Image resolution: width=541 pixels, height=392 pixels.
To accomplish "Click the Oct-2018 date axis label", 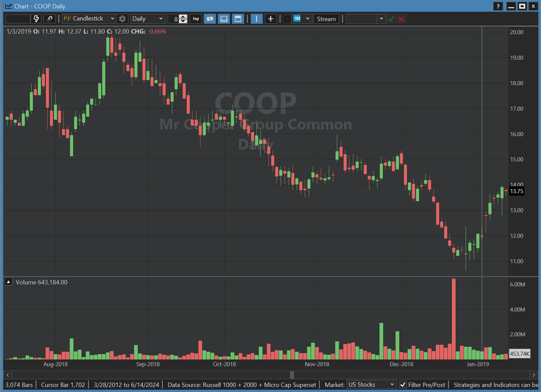I will tap(224, 364).
